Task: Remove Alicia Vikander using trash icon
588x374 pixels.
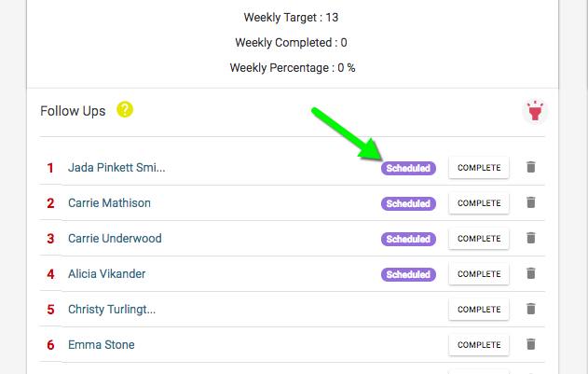Action: (x=531, y=274)
